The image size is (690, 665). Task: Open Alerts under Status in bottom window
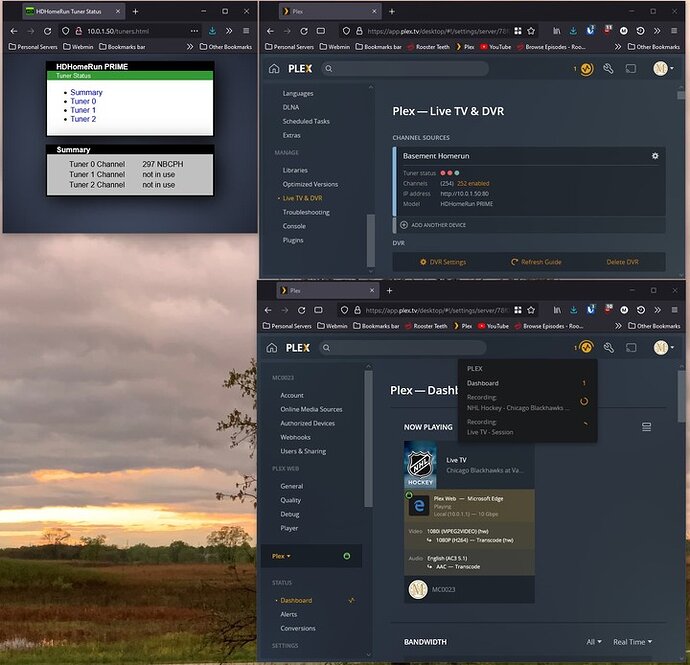pos(289,614)
